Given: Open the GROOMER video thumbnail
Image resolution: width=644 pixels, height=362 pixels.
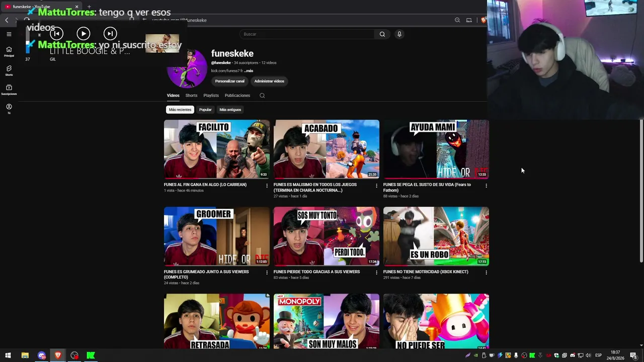Looking at the screenshot, I should coord(217,236).
